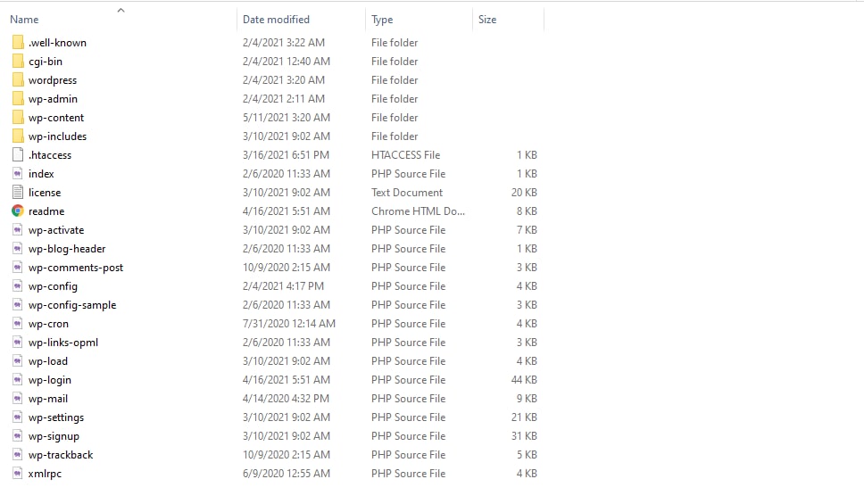
Task: Select the wp-trackback file name
Action: [61, 455]
